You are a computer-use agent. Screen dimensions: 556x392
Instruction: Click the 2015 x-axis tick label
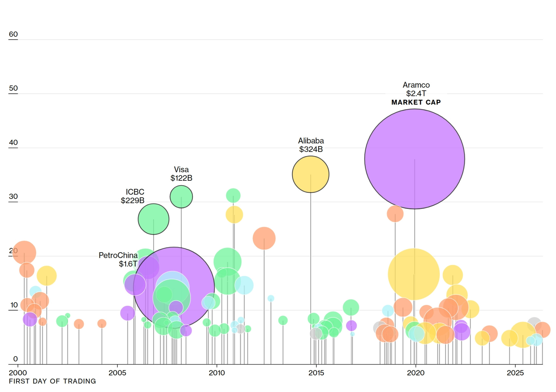pos(316,373)
